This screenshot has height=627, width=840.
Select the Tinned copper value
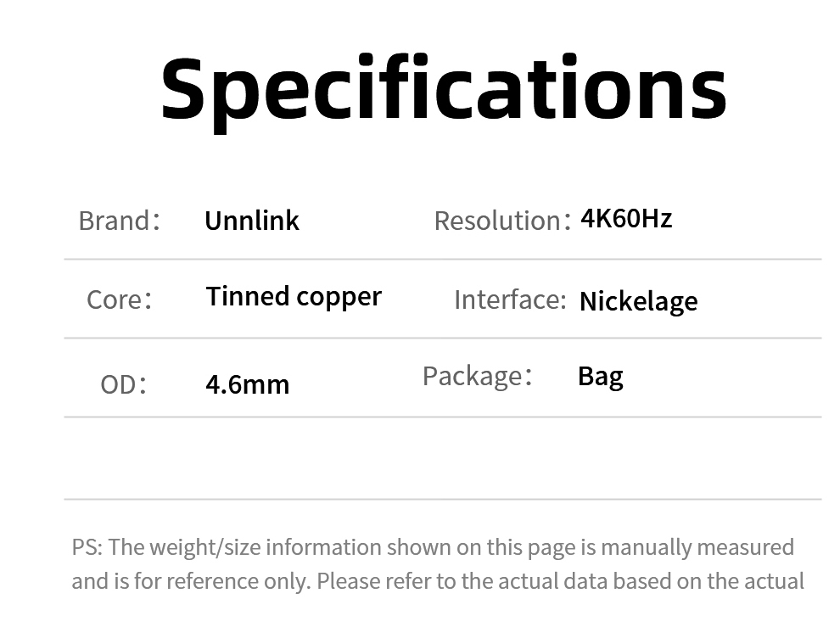pos(294,296)
